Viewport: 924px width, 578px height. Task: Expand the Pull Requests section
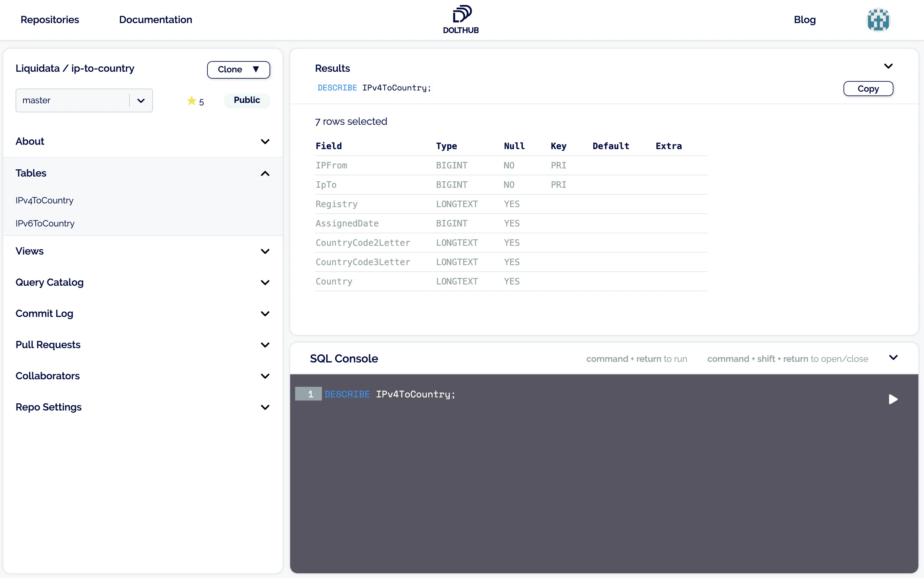click(265, 344)
